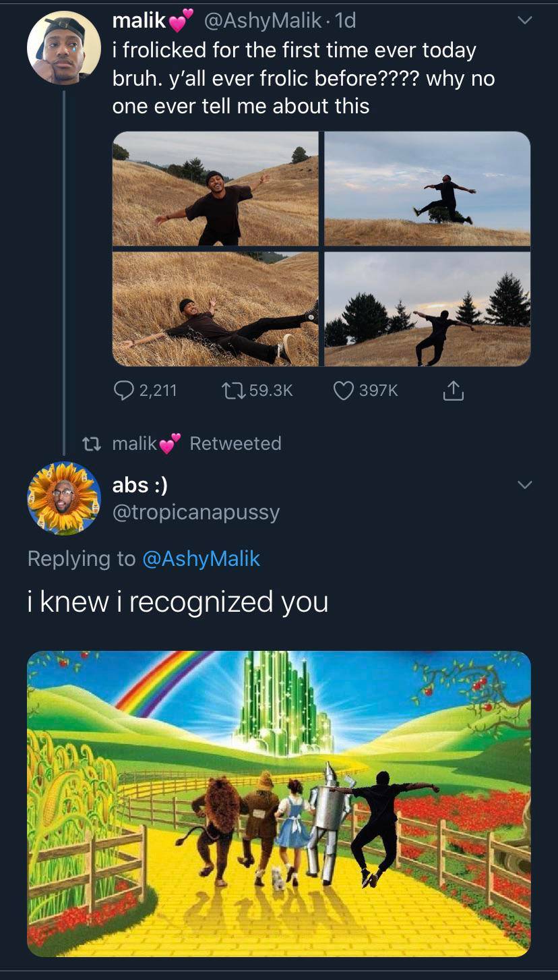Tap the share icon on malik's tweet

454,391
